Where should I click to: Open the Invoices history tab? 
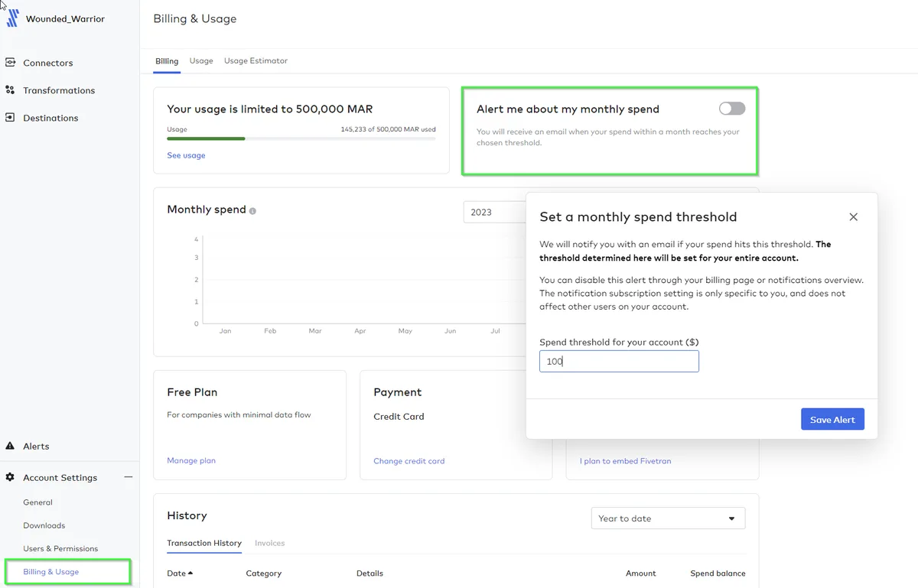tap(269, 543)
